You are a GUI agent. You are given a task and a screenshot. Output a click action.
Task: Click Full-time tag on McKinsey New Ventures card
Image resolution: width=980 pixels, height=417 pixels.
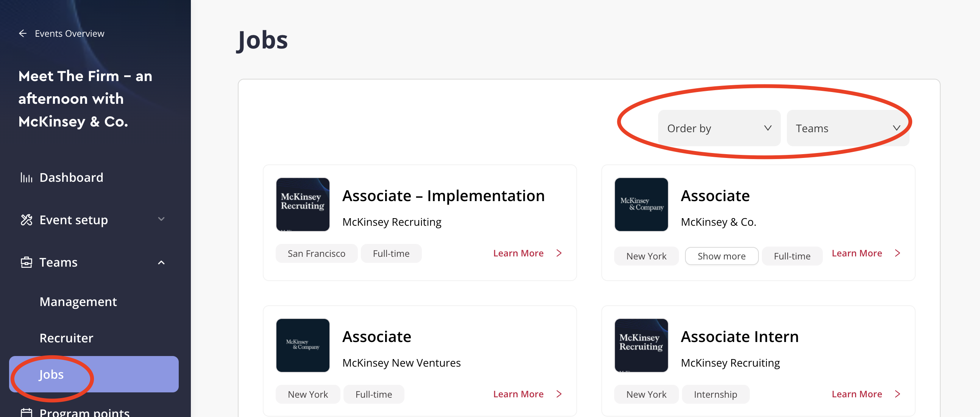pos(374,394)
